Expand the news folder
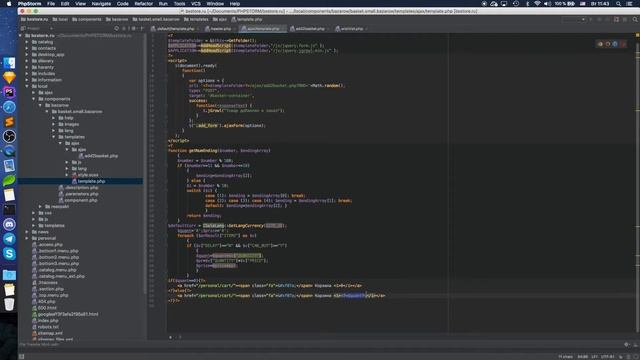The width and height of the screenshot is (640, 360). (27, 232)
